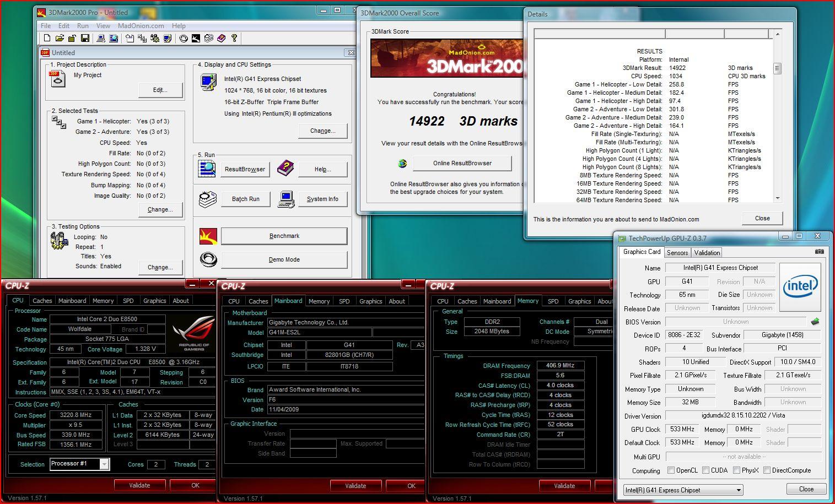
Task: Switch to the Sensors tab in GPU-Z
Action: [x=677, y=252]
